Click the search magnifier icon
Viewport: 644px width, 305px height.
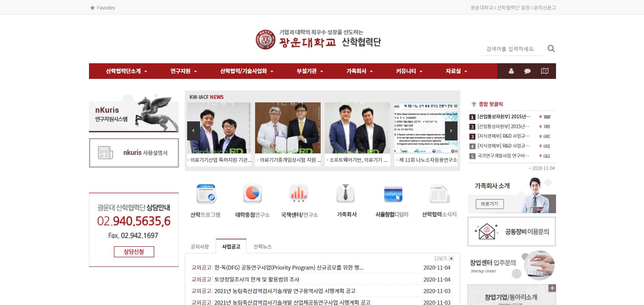[551, 49]
